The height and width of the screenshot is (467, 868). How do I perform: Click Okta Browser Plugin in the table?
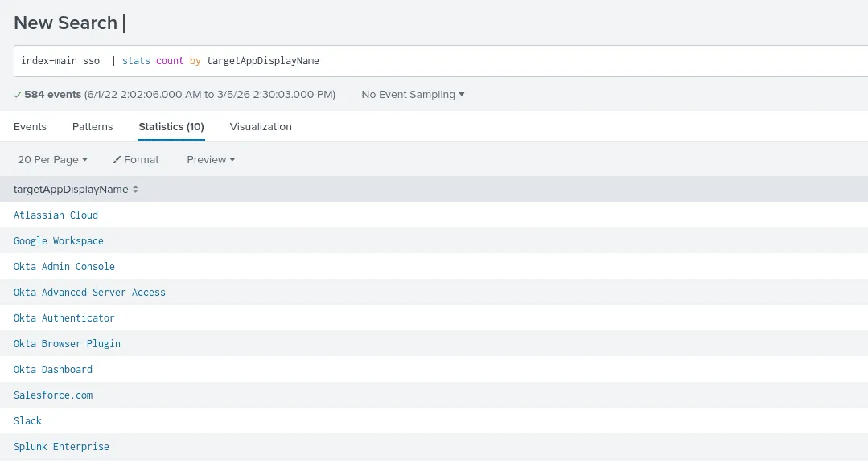pyautogui.click(x=67, y=343)
